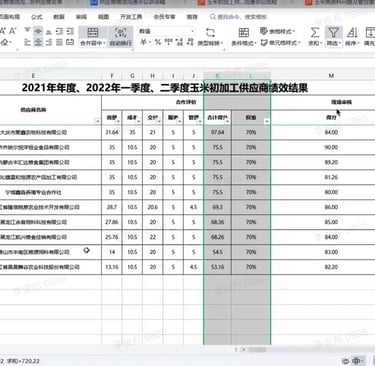Apply percent style format
Image resolution: width=375 pixels, height=366 pixels.
click(x=158, y=42)
